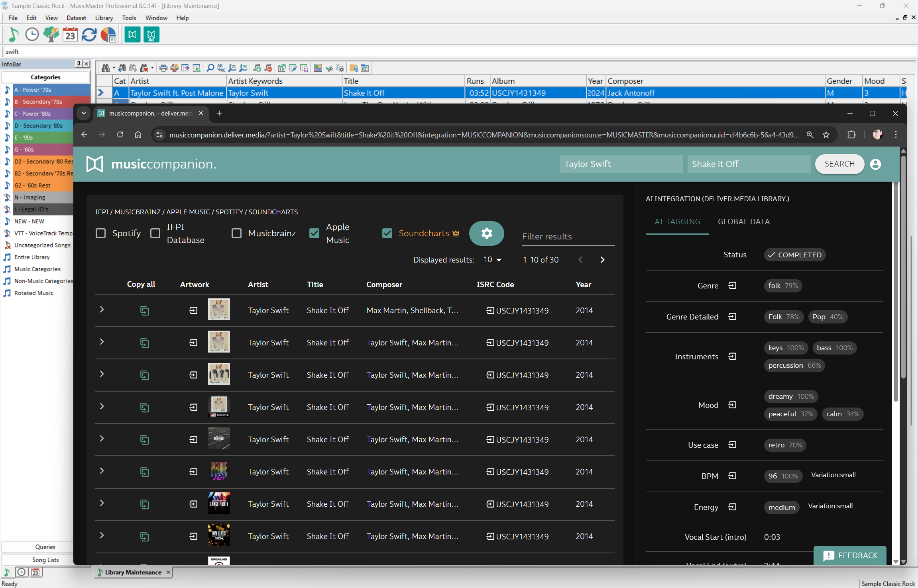Click the blue magnifier search icon
Viewport: 918px width, 588px height.
point(210,68)
